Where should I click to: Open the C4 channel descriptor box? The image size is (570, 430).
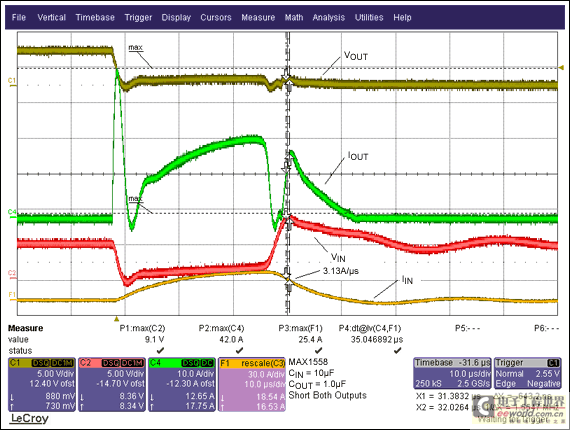coord(182,385)
